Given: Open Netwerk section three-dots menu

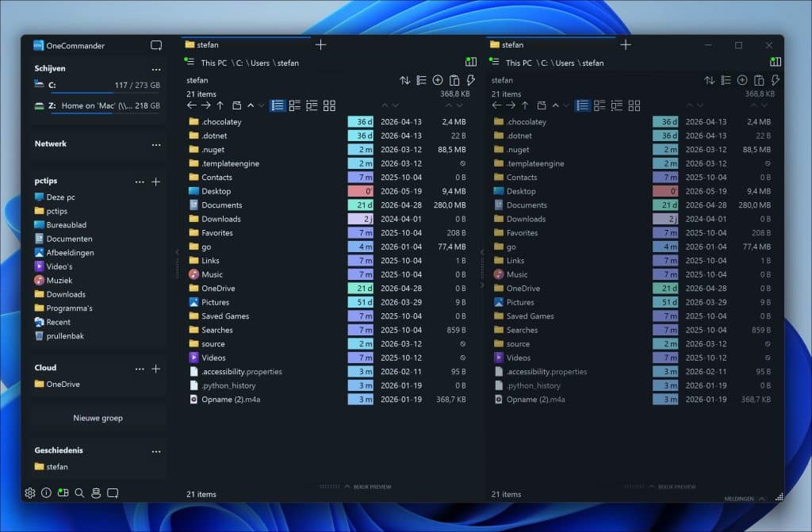Looking at the screenshot, I should [x=156, y=145].
